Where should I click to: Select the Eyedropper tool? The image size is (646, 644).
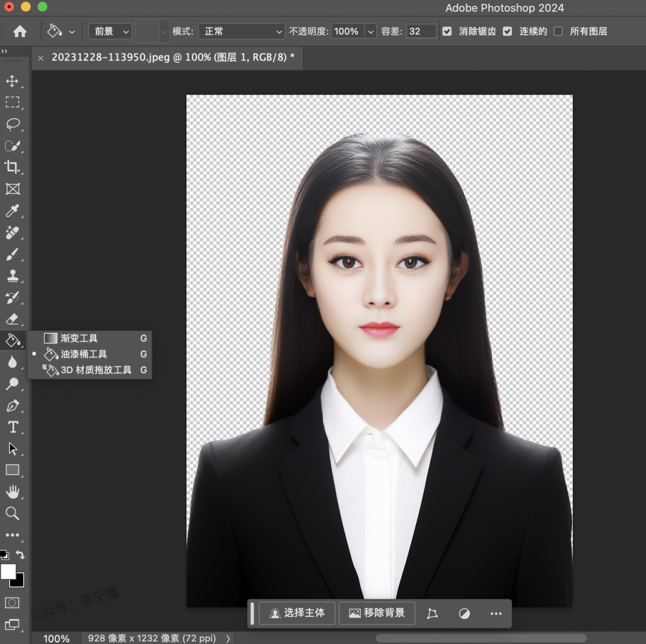(x=12, y=211)
